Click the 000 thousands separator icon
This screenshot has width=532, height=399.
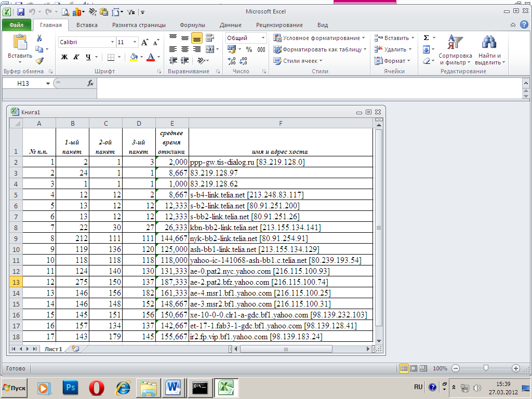[261, 49]
